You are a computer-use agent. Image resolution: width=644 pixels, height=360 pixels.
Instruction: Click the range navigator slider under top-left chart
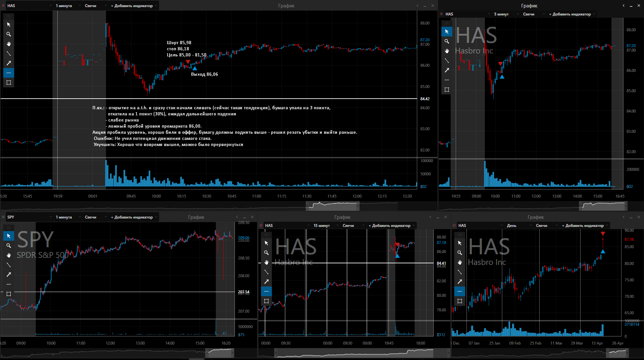[332, 205]
